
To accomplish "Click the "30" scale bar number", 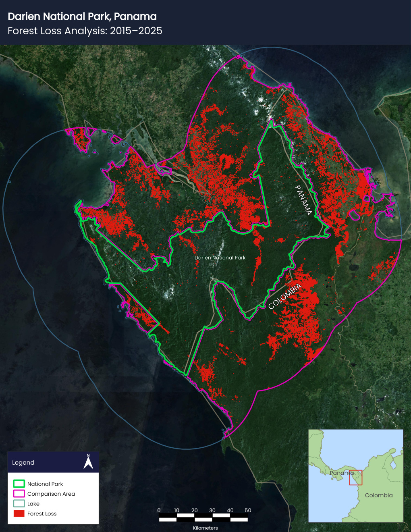I will tap(212, 510).
